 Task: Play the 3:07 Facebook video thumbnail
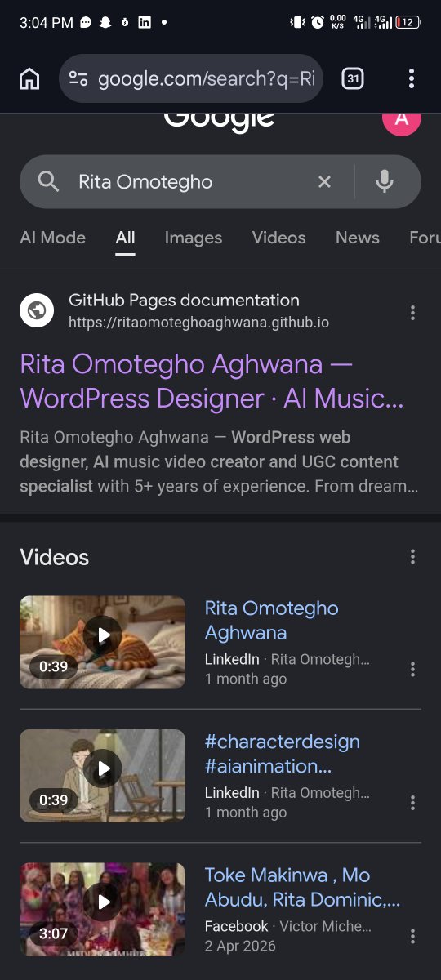click(103, 909)
